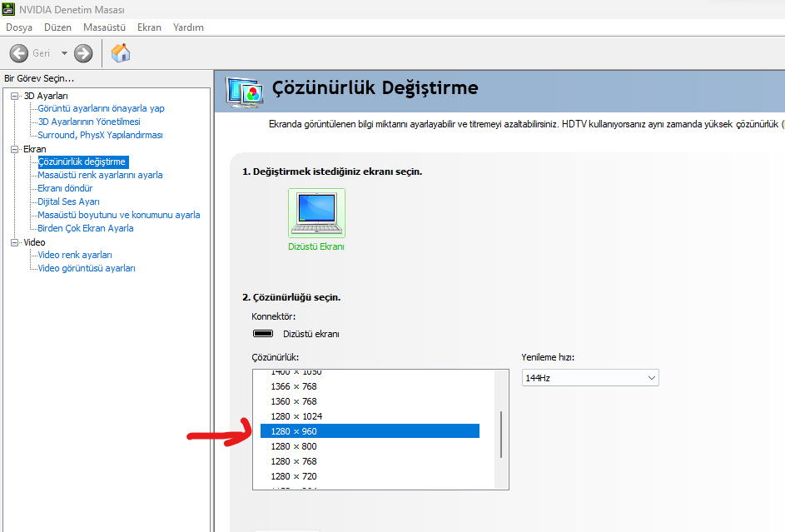Click the Forward arrow icon in the toolbar

pyautogui.click(x=83, y=53)
